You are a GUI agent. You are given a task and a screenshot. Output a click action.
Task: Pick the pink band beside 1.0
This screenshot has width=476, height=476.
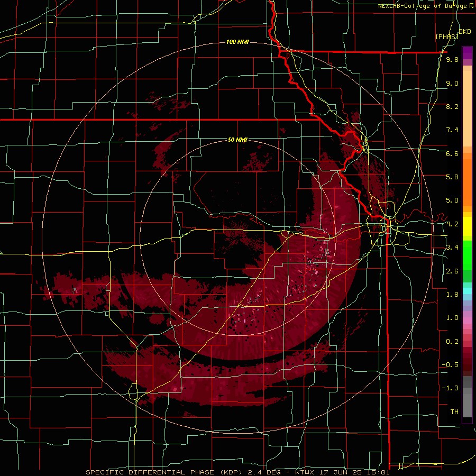[467, 321]
